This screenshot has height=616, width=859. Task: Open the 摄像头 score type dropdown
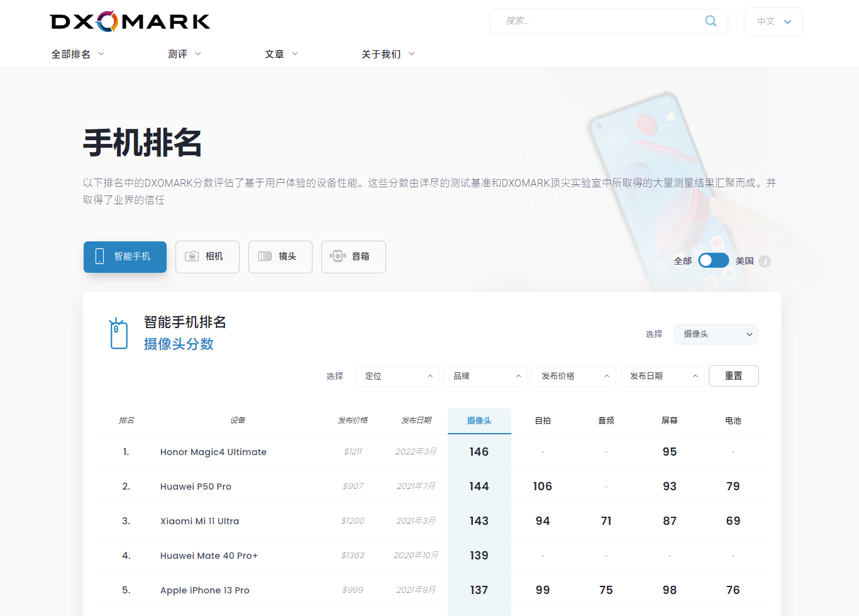pyautogui.click(x=716, y=334)
